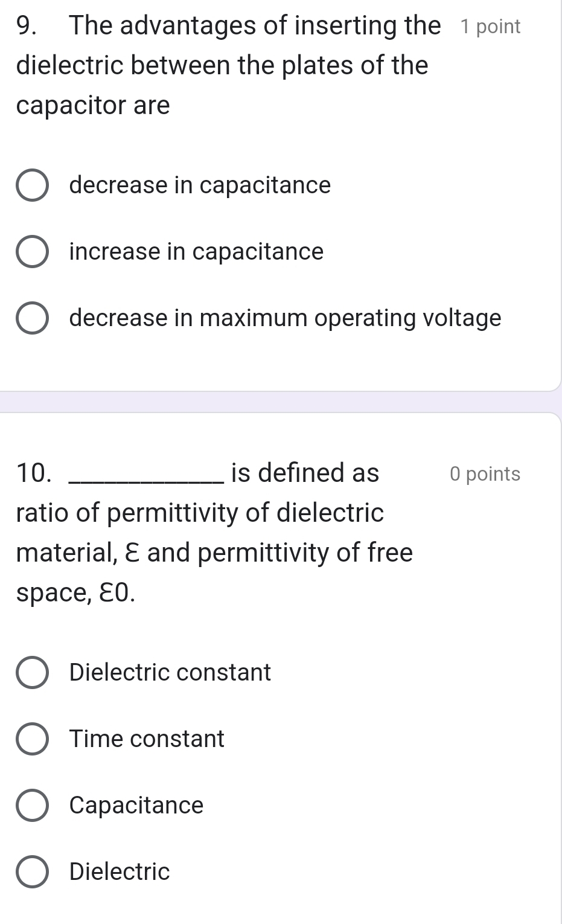
Task: Click the 'decrease in capacitance' option text
Action: [200, 185]
